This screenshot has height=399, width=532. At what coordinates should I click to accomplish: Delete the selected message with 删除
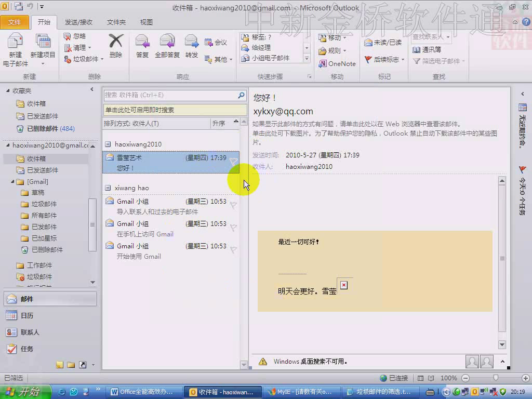coord(116,46)
